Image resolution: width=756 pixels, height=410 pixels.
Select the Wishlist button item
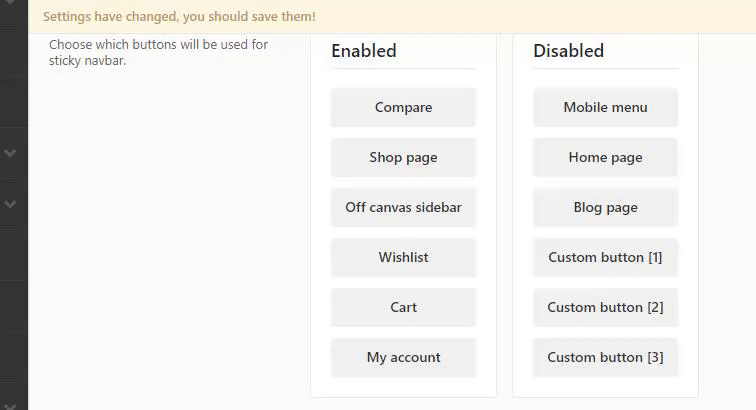pos(403,258)
